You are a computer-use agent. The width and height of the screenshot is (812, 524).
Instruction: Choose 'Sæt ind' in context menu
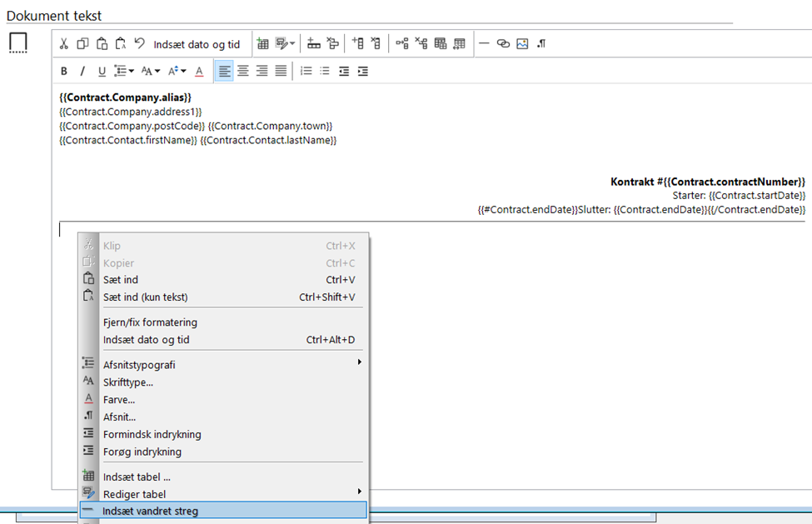[223, 280]
